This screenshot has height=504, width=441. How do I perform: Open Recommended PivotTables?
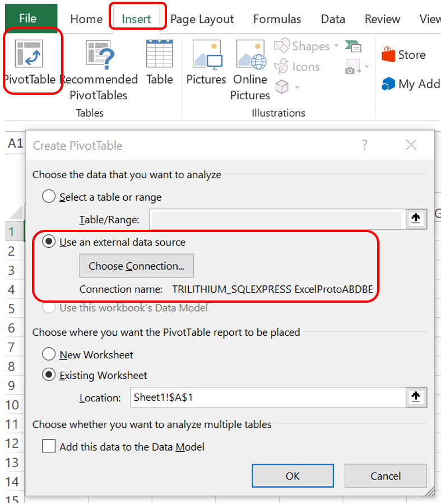click(x=100, y=54)
